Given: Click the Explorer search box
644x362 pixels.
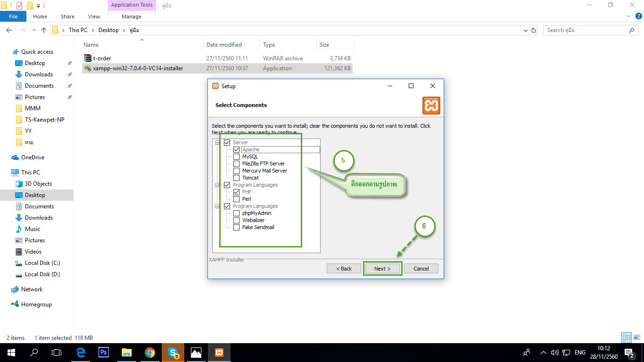Looking at the screenshot, I should pyautogui.click(x=591, y=30).
